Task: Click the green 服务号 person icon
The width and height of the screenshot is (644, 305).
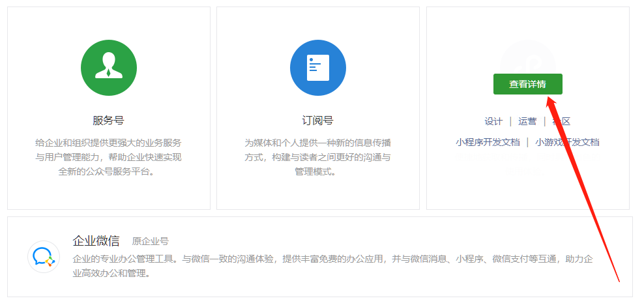Action: tap(109, 68)
